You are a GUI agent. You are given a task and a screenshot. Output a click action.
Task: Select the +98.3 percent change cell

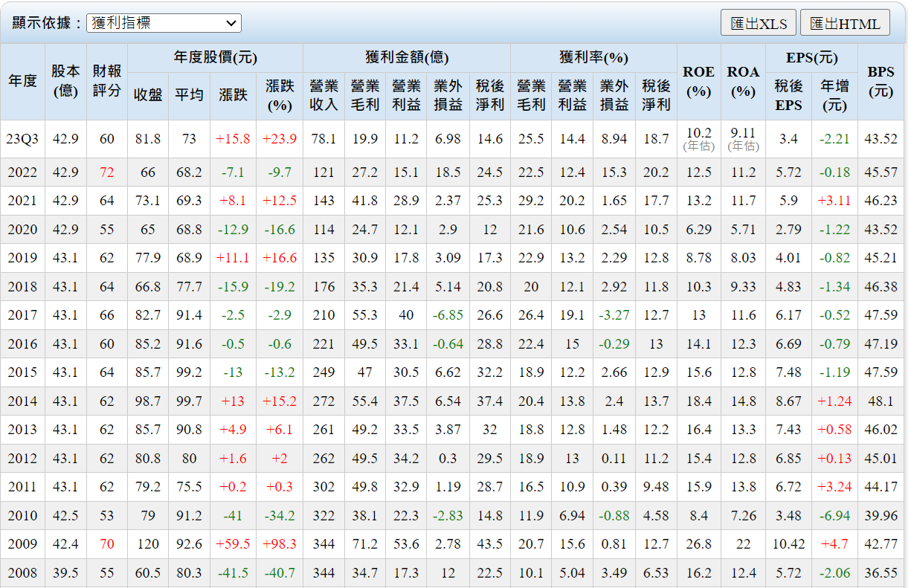point(279,544)
